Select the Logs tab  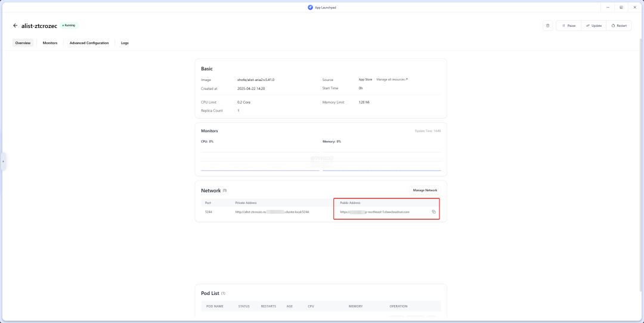click(125, 43)
